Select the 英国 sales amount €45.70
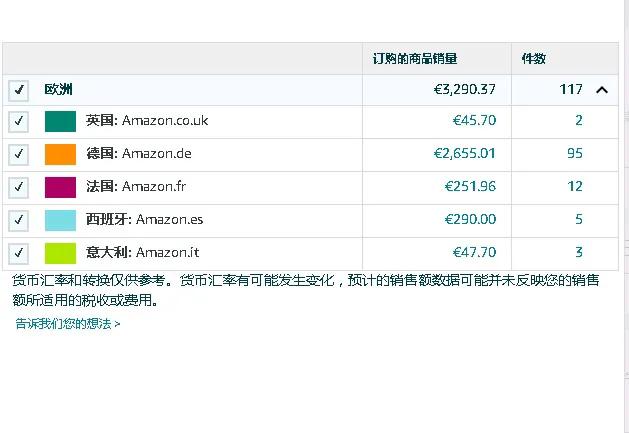629x433 pixels. click(x=474, y=120)
